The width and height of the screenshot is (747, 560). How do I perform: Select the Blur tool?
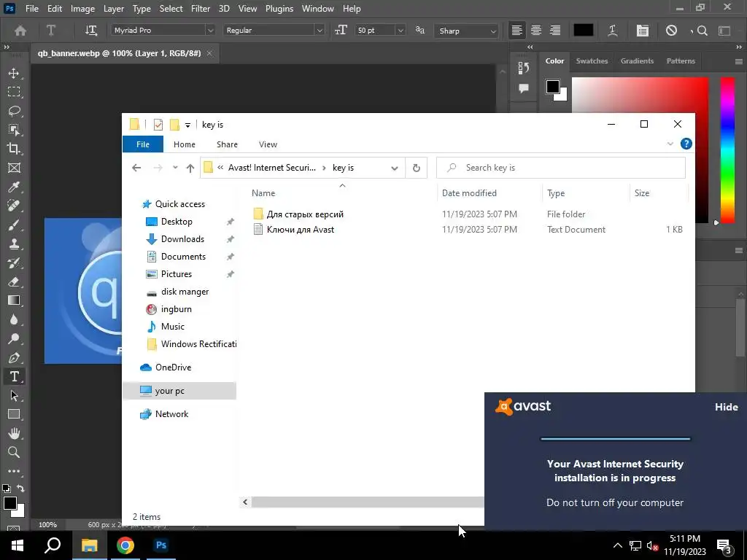[14, 319]
